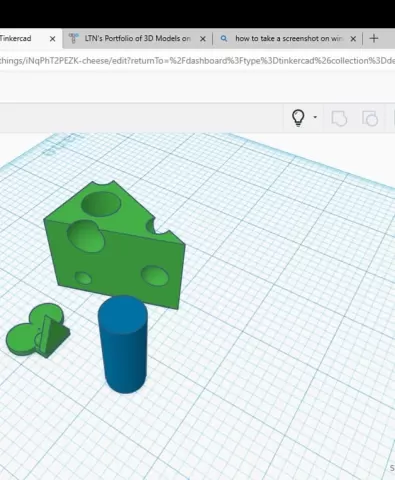Open the lightbulb visibility dropdown arrow
This screenshot has height=480, width=395.
(x=315, y=117)
